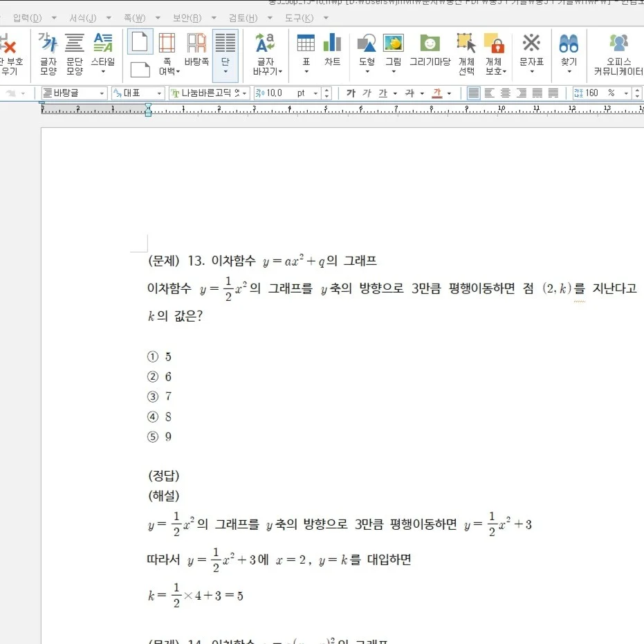Toggle strikethrough 가 formatting
The height and width of the screenshot is (644, 644).
pyautogui.click(x=410, y=93)
